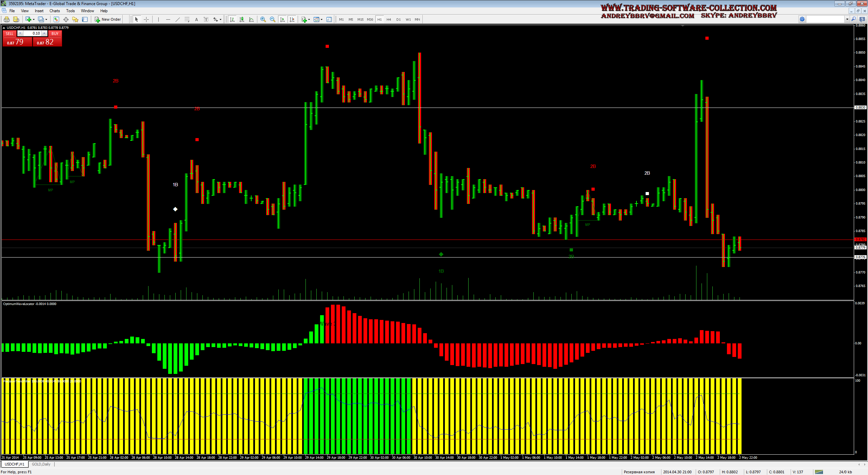Select the trendline drawing tool
Viewport: 868px width, 475px height.
point(177,19)
